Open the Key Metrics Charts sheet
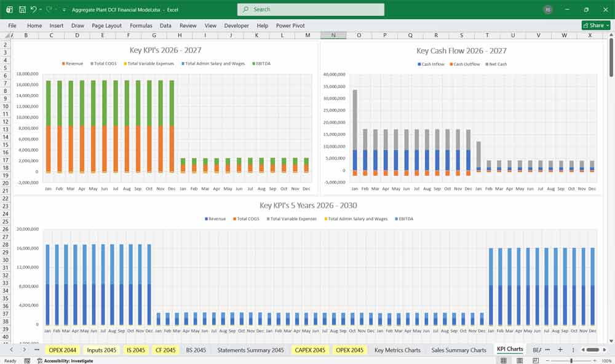615x364 pixels. (397, 350)
